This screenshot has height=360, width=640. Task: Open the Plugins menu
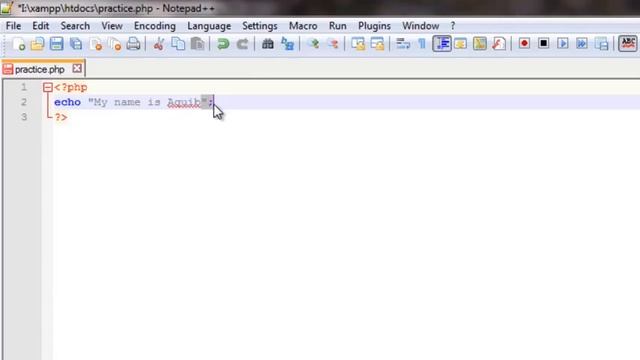pyautogui.click(x=374, y=26)
